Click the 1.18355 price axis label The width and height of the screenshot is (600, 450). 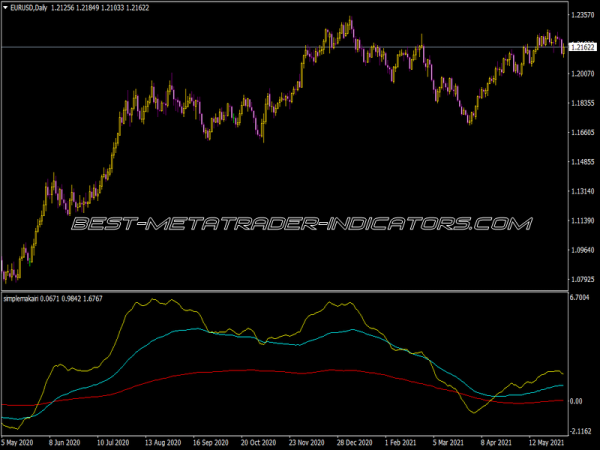click(581, 103)
